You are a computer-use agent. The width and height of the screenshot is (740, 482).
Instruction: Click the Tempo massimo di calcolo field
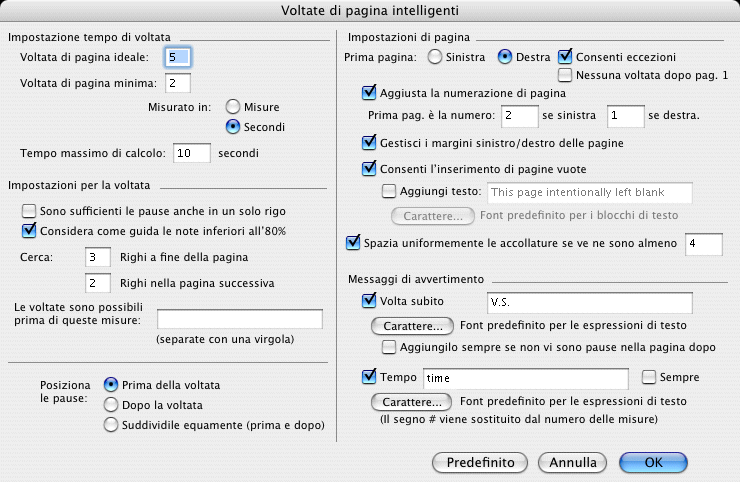[190, 153]
